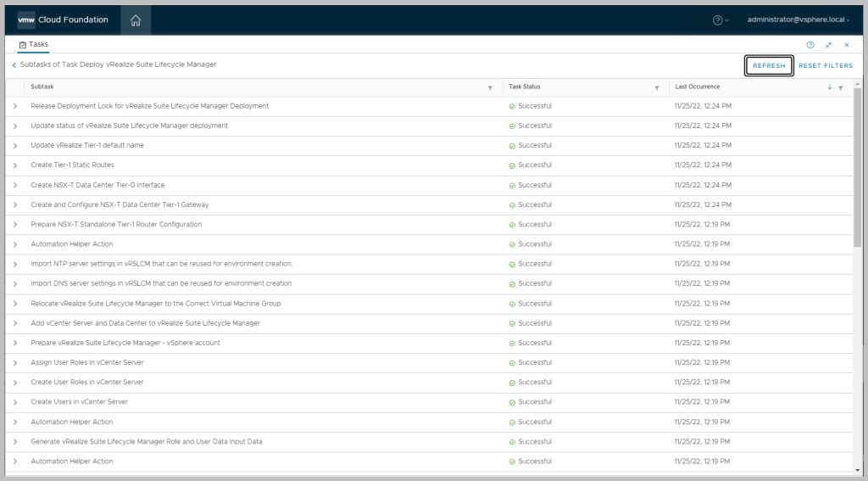This screenshot has width=868, height=481.
Task: Expand Update status of vRealize deployment row
Action: 15,126
